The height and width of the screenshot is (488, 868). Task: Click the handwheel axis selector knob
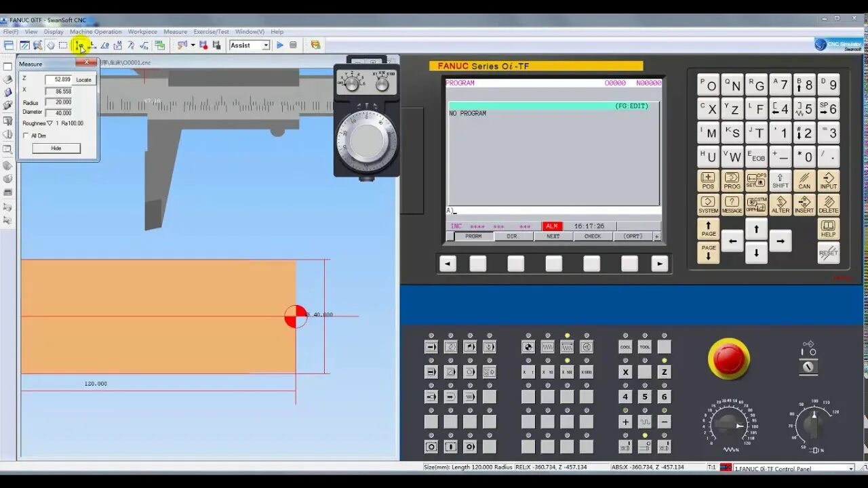pyautogui.click(x=352, y=84)
